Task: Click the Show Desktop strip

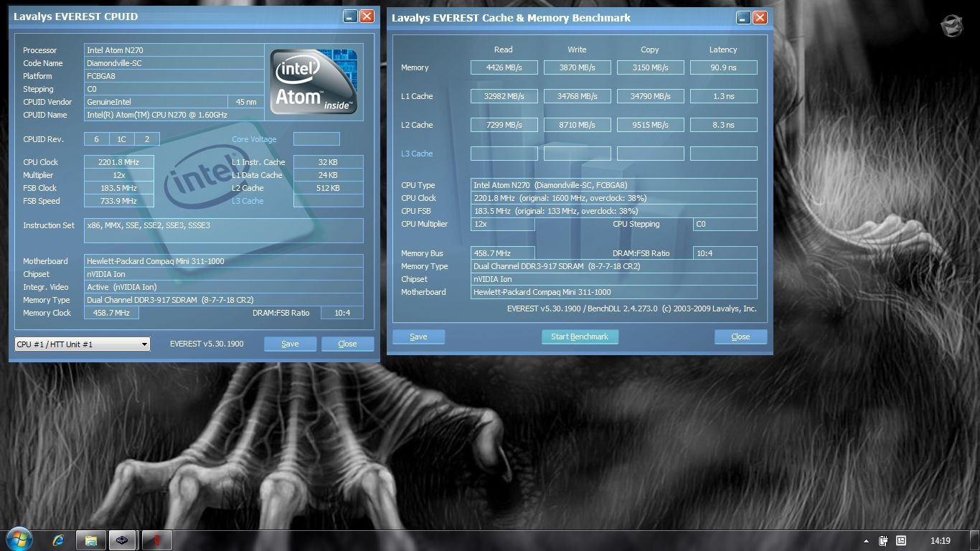Action: (975, 541)
